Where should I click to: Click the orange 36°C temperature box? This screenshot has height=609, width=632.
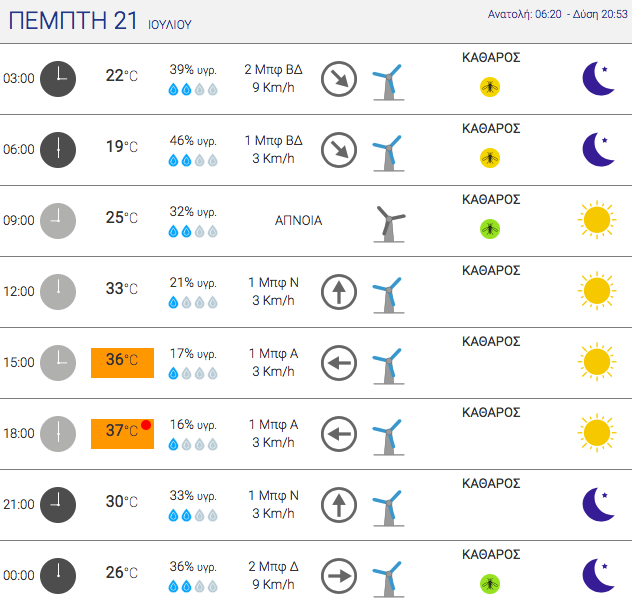point(123,363)
